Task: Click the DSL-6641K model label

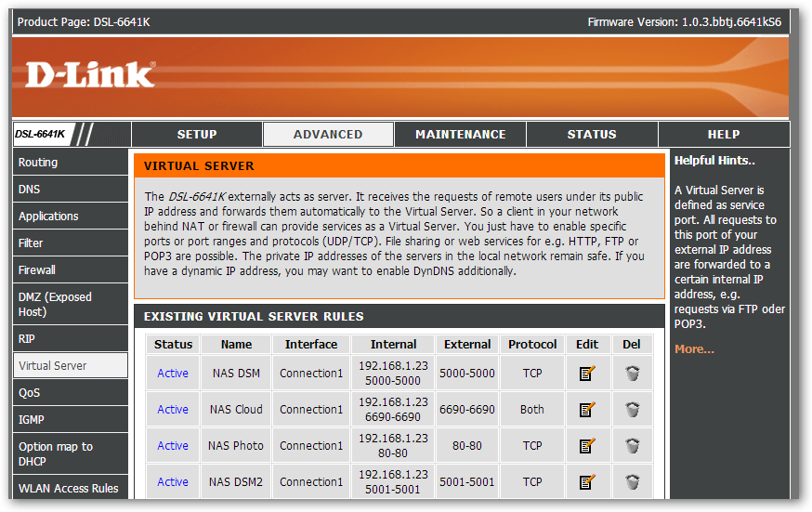Action: pos(40,135)
